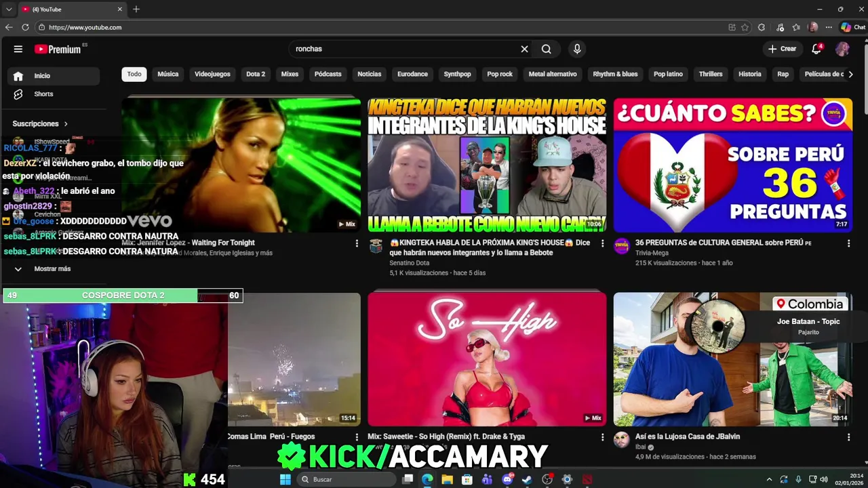The height and width of the screenshot is (488, 868).
Task: Open the Jennifer Lopez Waiting For Tonight thumbnail
Action: click(241, 165)
